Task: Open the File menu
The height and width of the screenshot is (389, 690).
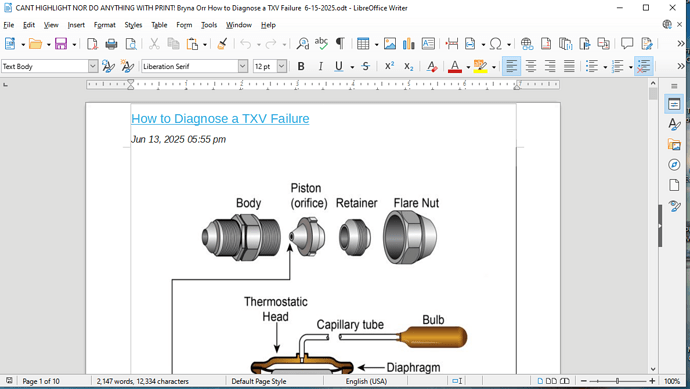Action: point(9,25)
